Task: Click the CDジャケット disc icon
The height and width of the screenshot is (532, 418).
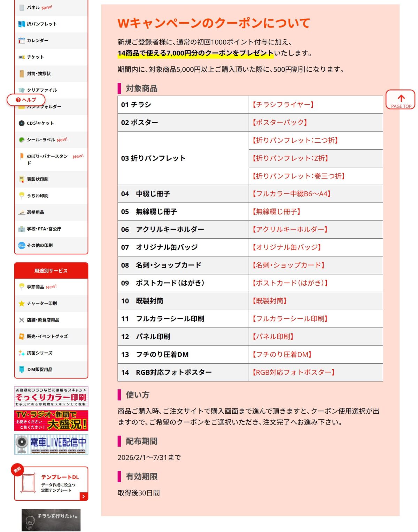Action: 22,123
